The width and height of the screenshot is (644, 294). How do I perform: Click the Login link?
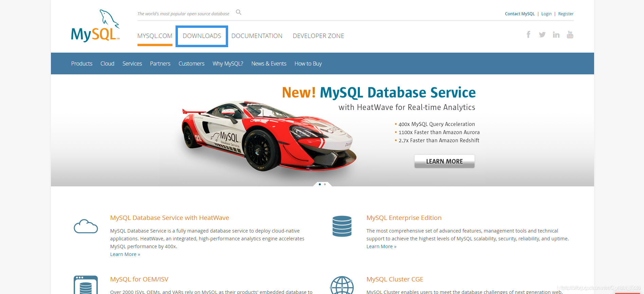pos(546,14)
